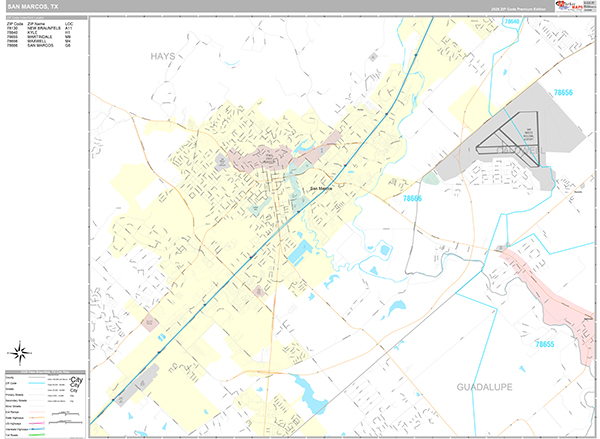600x439 pixels.
Task: Click ZIP code 78656 label
Action: [563, 92]
